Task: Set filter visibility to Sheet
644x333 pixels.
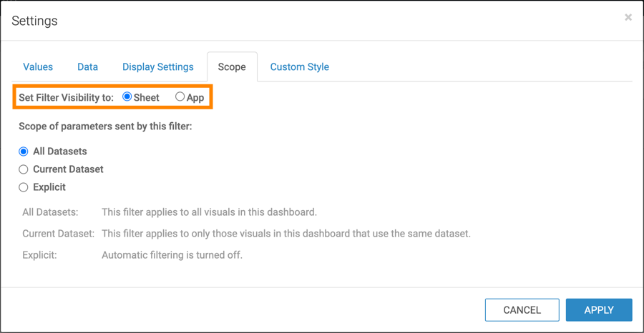Action: (x=127, y=96)
